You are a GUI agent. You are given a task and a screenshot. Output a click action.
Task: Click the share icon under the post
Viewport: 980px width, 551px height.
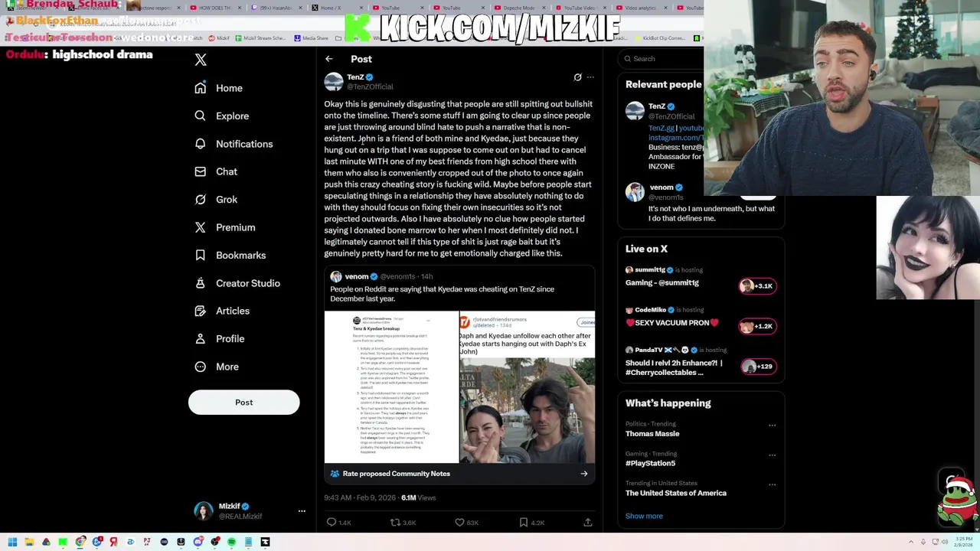[588, 522]
